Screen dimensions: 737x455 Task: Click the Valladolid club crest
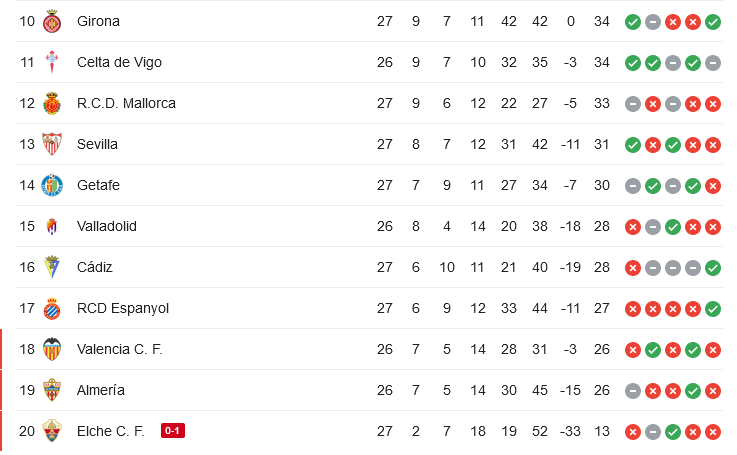click(52, 227)
